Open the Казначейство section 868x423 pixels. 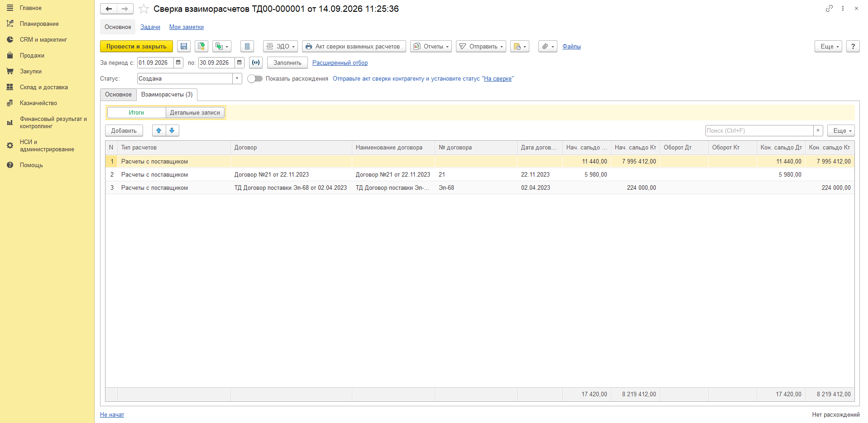[38, 103]
